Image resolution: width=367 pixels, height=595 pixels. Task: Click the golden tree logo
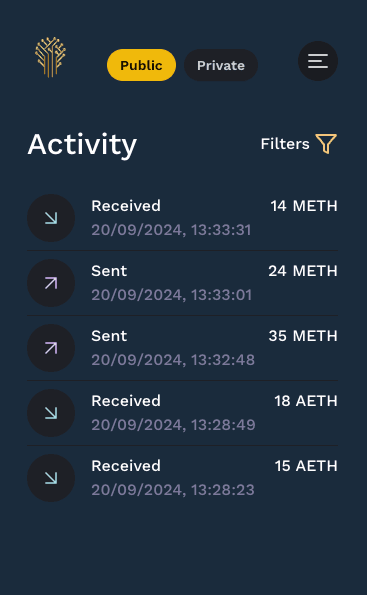point(50,57)
